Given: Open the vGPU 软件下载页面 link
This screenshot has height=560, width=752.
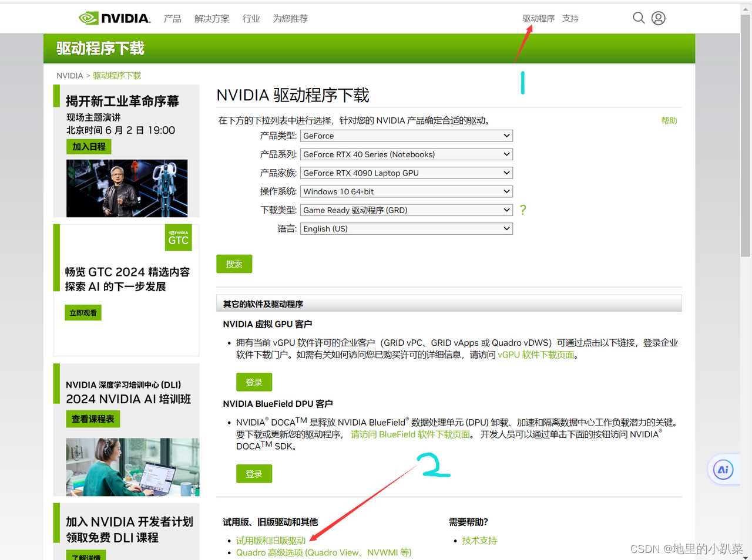Looking at the screenshot, I should click(536, 355).
